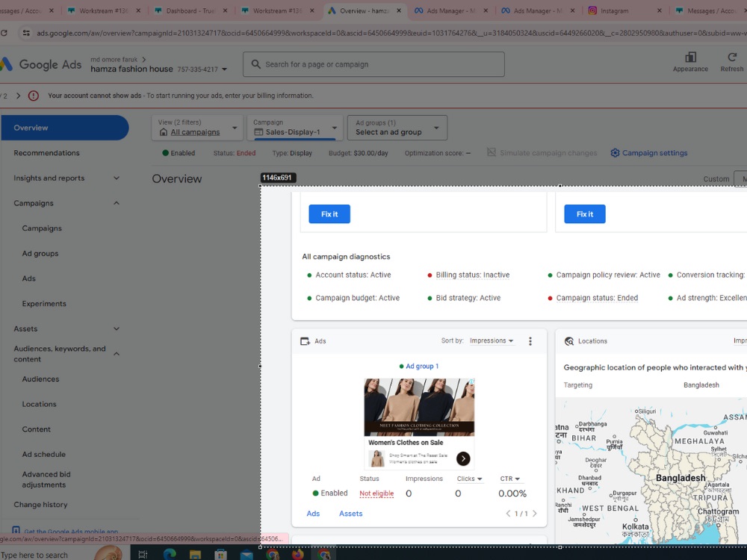This screenshot has height=560, width=747.
Task: Click the first Fix it button
Action: [329, 214]
